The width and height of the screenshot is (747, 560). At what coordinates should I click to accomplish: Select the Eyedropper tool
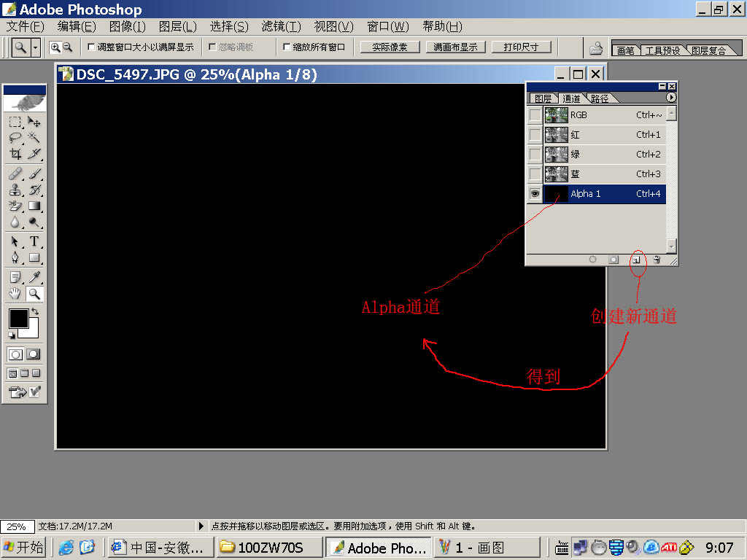34,276
